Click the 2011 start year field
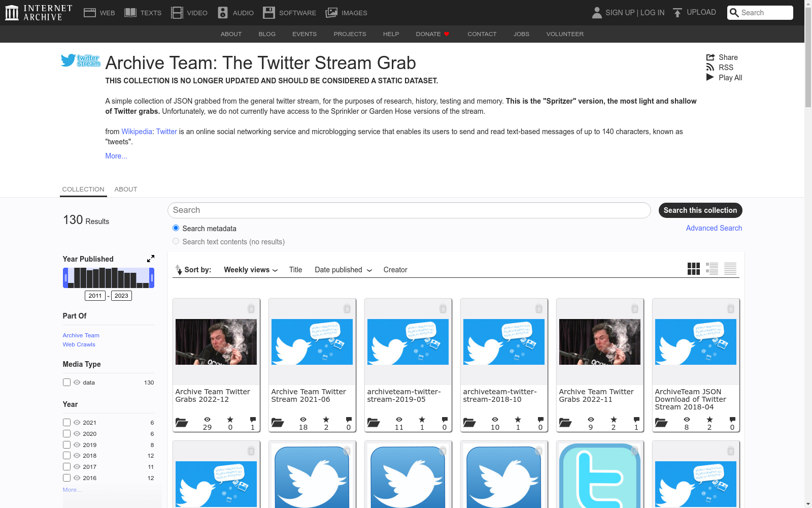The height and width of the screenshot is (508, 812). click(x=95, y=296)
